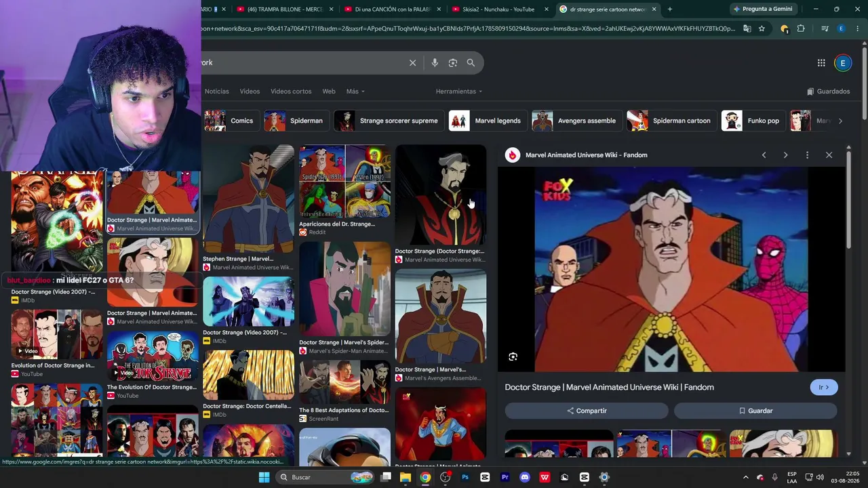Click the Pregunta a Gemini button
Image resolution: width=868 pixels, height=488 pixels.
point(762,9)
